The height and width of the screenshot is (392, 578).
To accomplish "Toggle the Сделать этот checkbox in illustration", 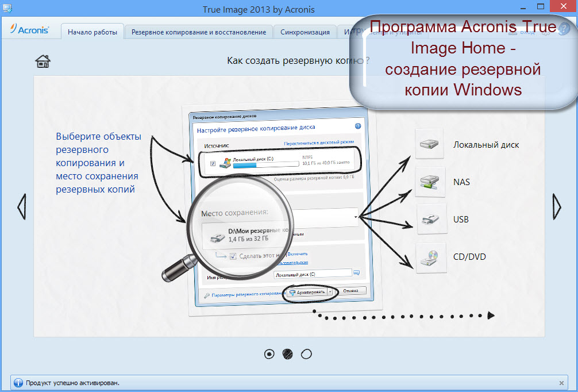I will [x=233, y=256].
